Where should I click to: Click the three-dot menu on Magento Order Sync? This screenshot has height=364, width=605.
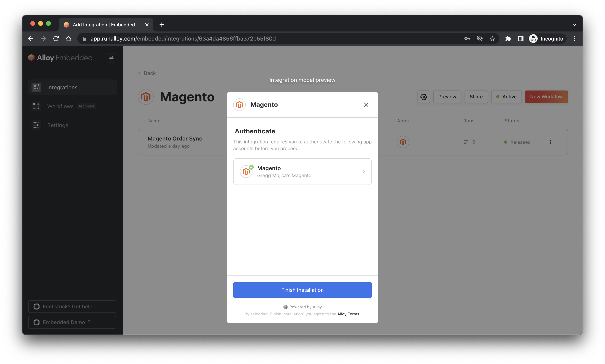tap(550, 142)
